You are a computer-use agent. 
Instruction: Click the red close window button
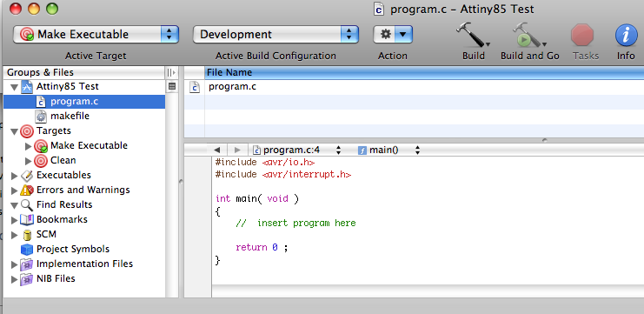(x=15, y=9)
